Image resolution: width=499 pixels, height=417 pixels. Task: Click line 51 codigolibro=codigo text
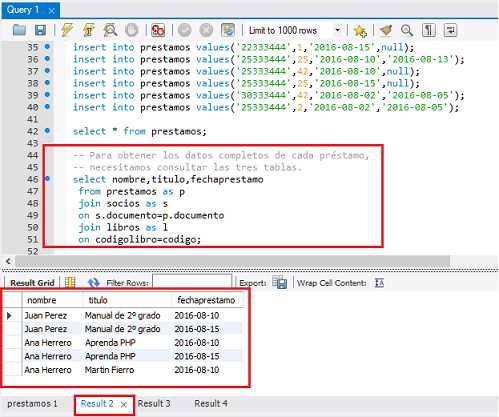(148, 239)
